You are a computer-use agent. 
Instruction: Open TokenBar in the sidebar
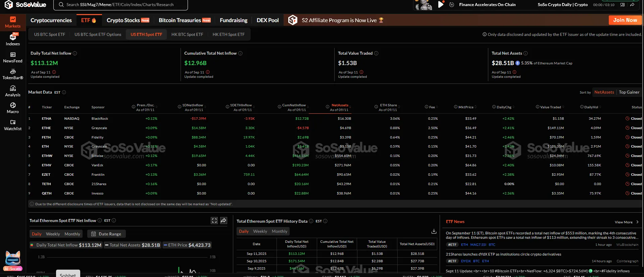pyautogui.click(x=13, y=74)
